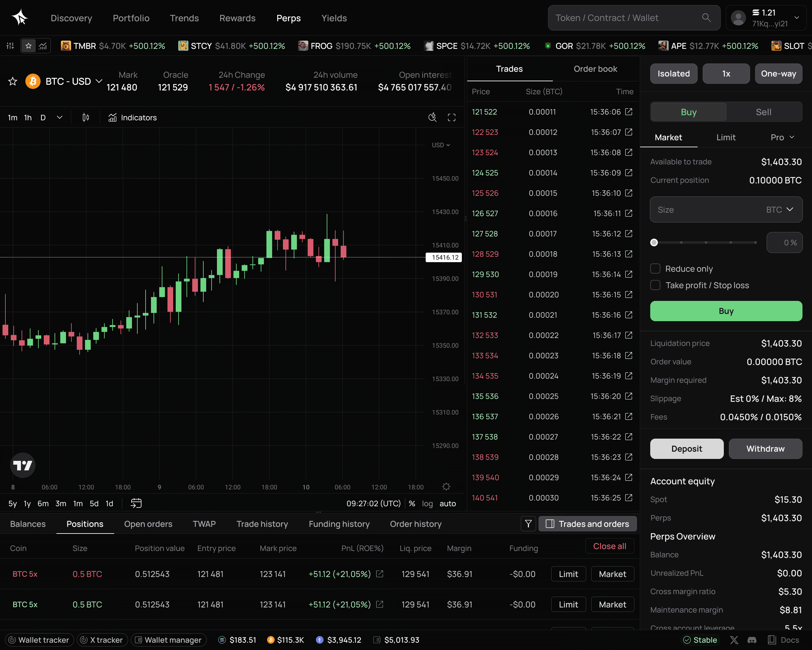Click the TradingView logo on the chart

pos(23,465)
